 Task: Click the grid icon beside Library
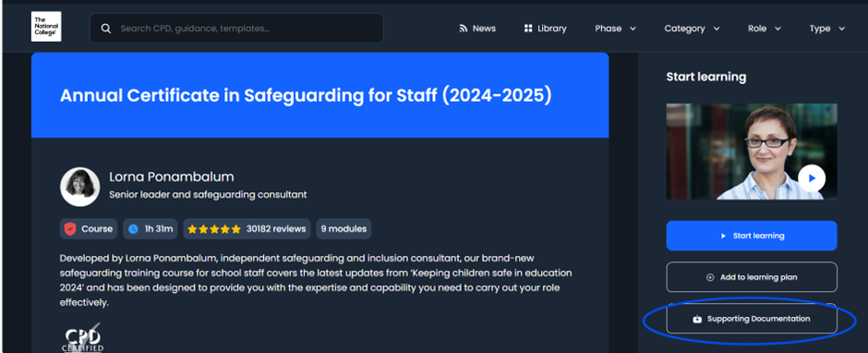point(528,29)
